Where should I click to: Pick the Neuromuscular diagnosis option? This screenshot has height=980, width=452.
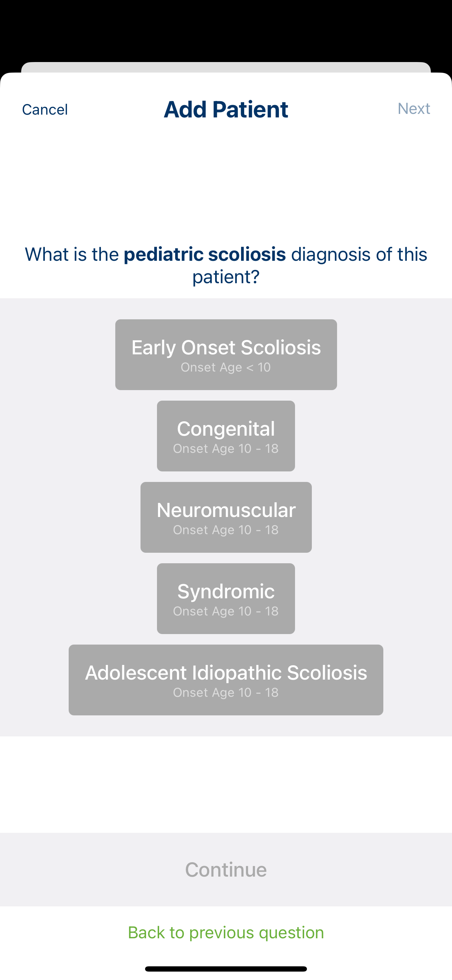pos(226,517)
